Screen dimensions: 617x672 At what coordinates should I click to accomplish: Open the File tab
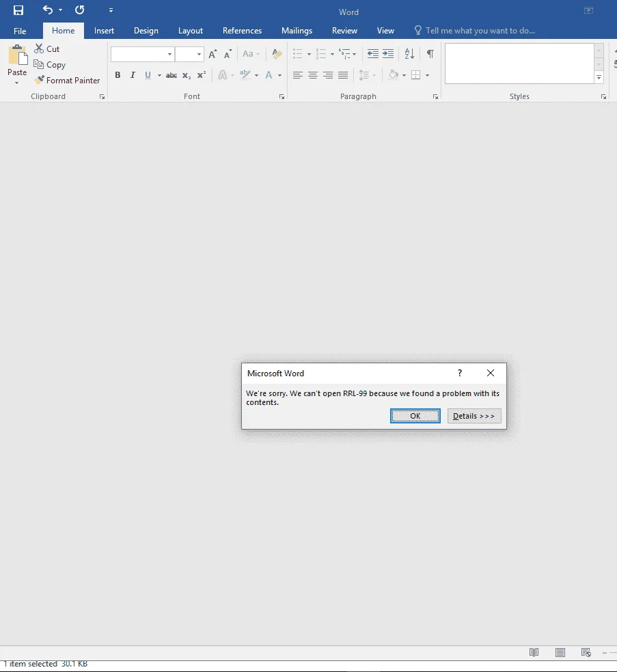[x=20, y=31]
